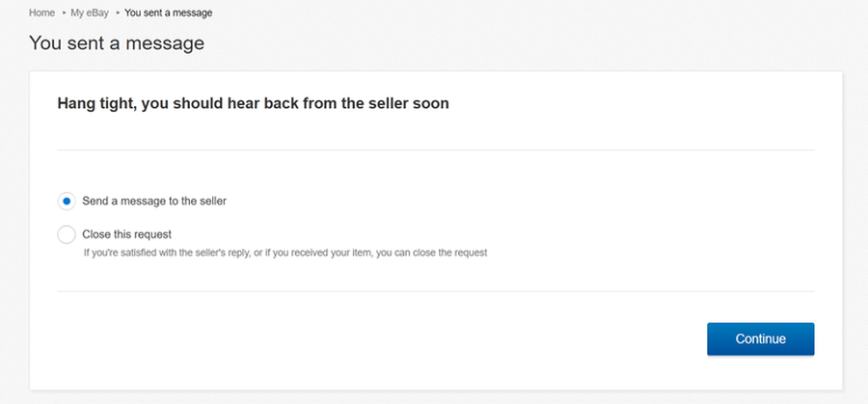Click the help text about closing the request
The width and height of the screenshot is (868, 404).
pyautogui.click(x=285, y=253)
